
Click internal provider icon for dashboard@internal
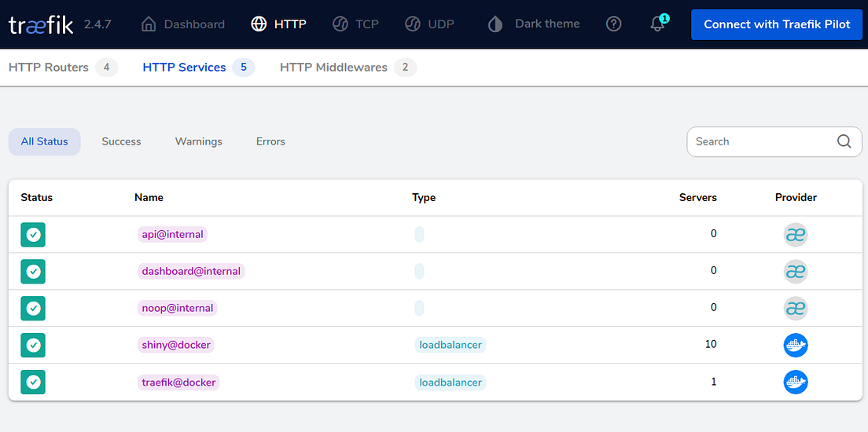click(x=796, y=272)
